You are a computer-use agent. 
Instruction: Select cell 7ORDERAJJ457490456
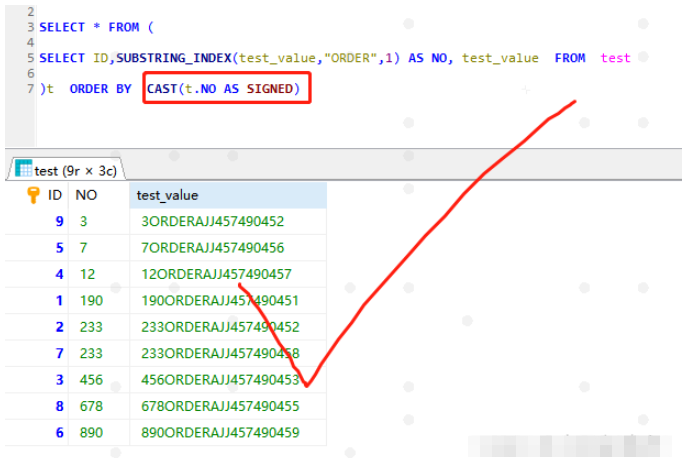coord(228,247)
